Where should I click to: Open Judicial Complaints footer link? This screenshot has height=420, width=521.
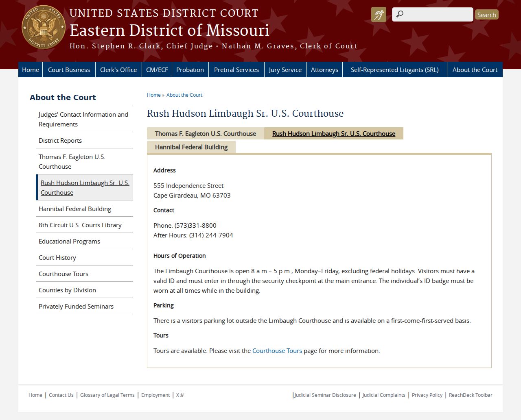click(x=384, y=395)
